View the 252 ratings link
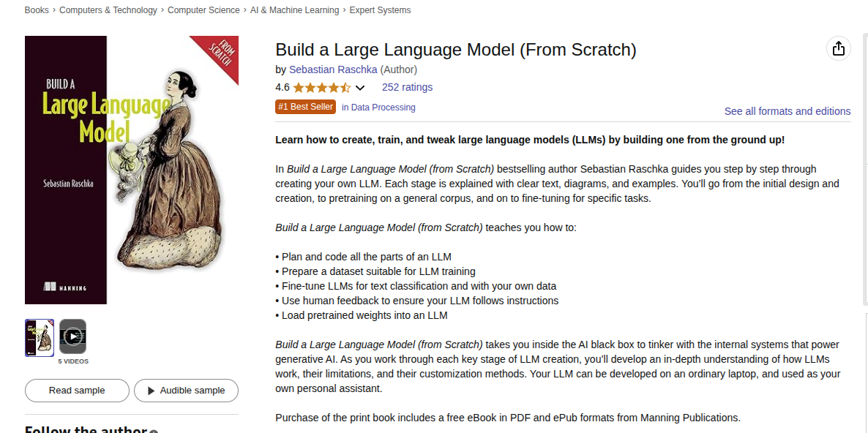The height and width of the screenshot is (433, 868). [x=408, y=87]
